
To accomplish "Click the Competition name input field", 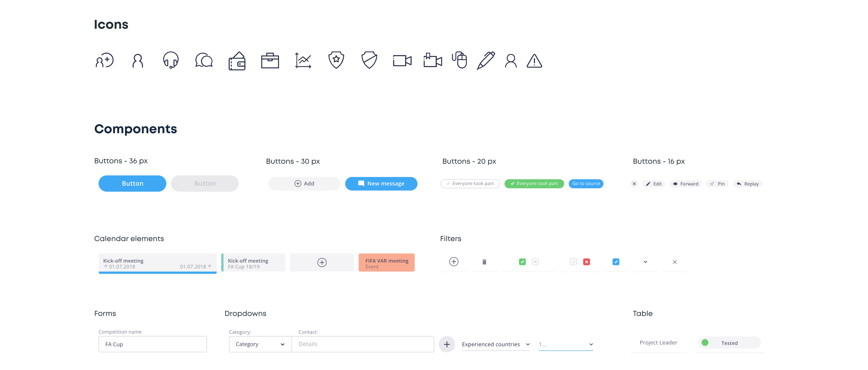I will pos(153,344).
